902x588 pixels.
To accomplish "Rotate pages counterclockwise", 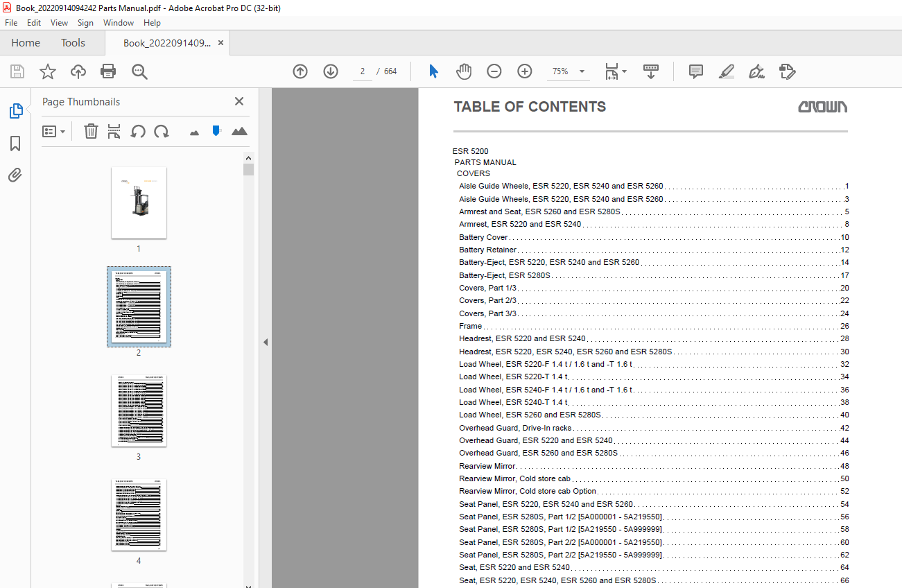I will click(138, 131).
